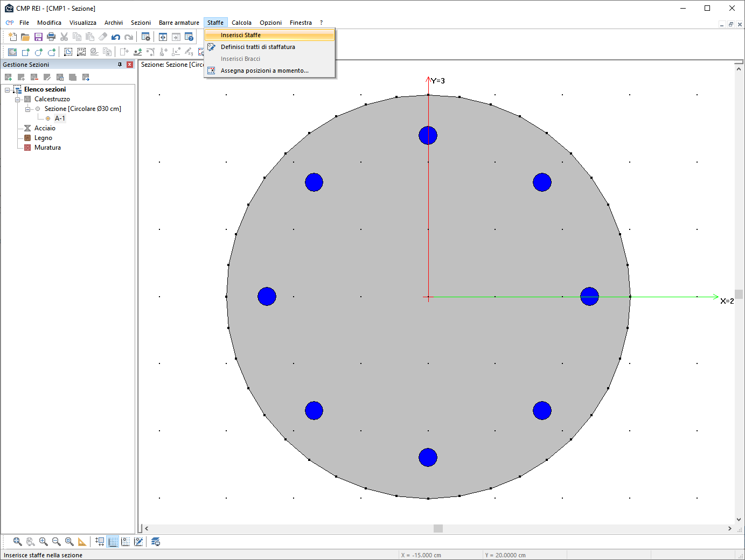This screenshot has width=745, height=560.
Task: Choose Definisci tratti di staffatura
Action: tap(269, 47)
